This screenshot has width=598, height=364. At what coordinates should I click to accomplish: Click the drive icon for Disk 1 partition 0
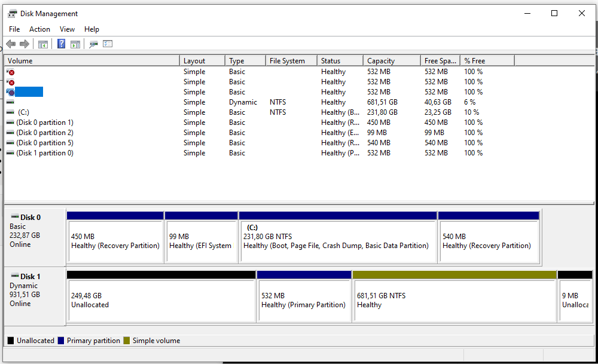tap(10, 153)
